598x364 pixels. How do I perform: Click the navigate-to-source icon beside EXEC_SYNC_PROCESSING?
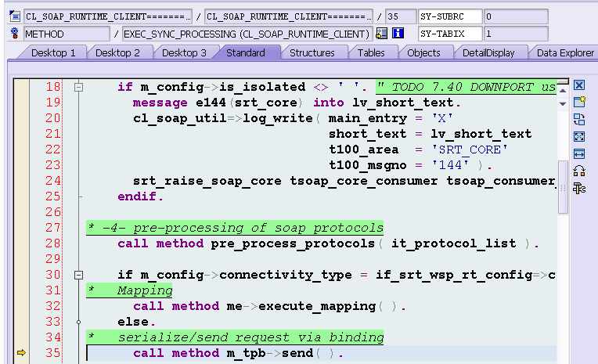[x=381, y=34]
